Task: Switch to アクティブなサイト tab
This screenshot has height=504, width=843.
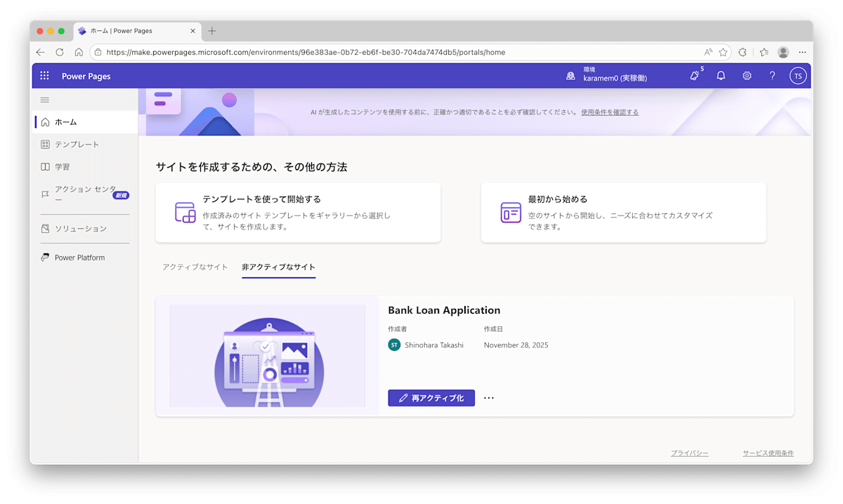Action: click(195, 267)
